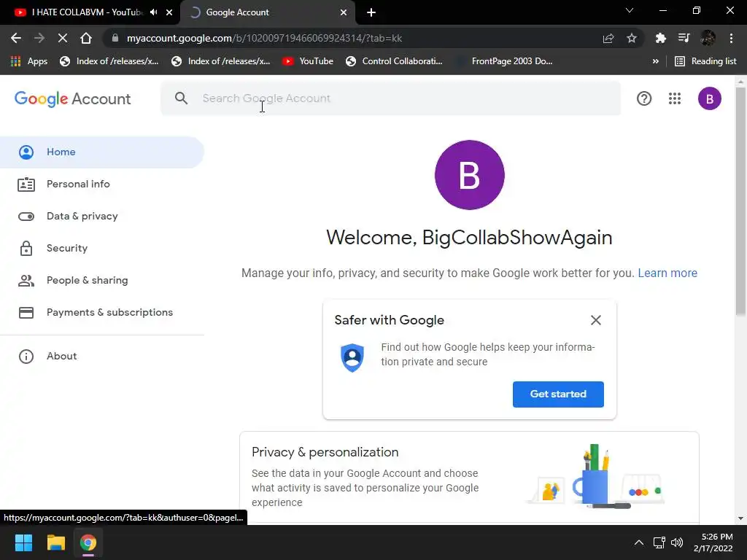Click the address bar URL
747x560 pixels.
(x=264, y=38)
